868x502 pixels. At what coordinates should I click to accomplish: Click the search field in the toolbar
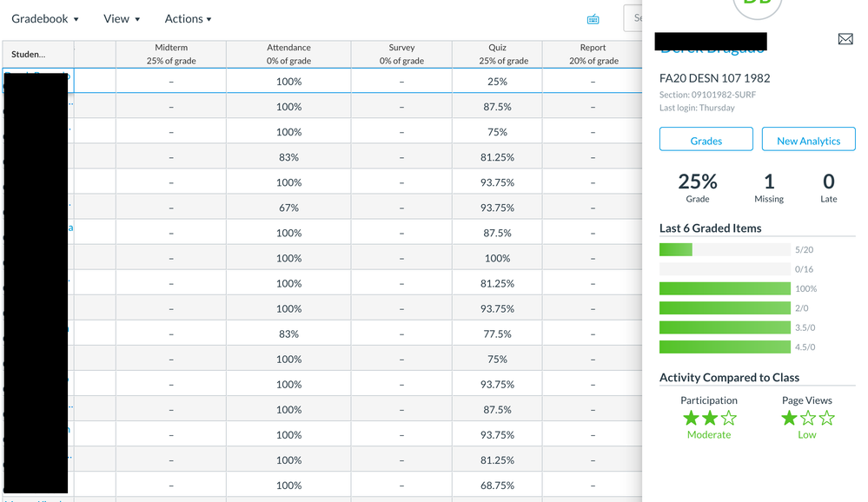(x=634, y=18)
